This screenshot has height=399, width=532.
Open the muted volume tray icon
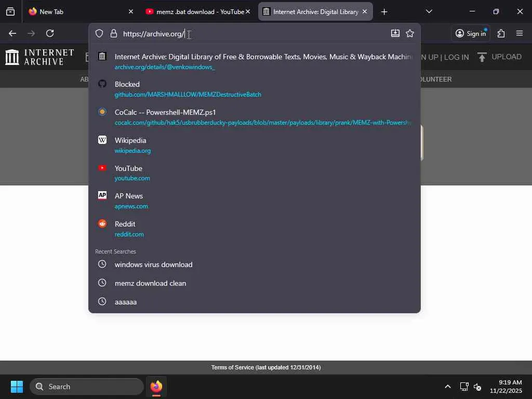click(x=477, y=387)
